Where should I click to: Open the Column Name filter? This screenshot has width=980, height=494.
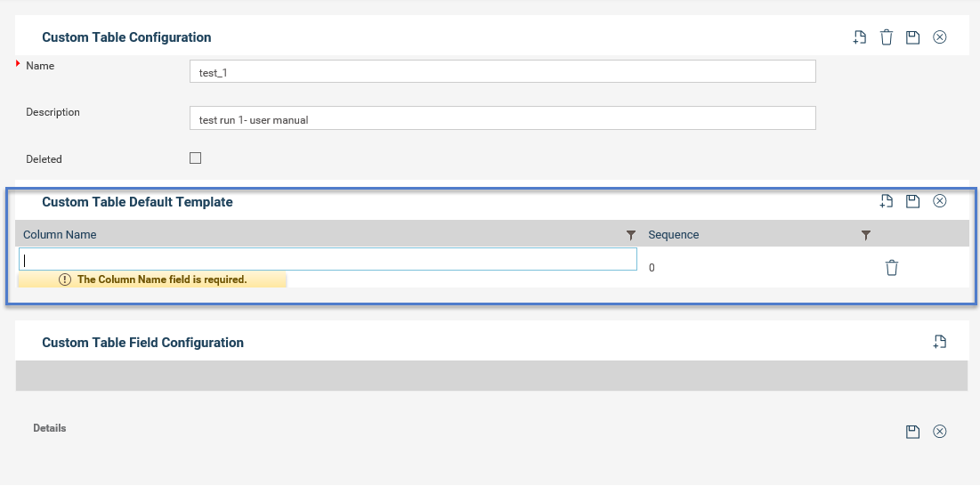[630, 235]
